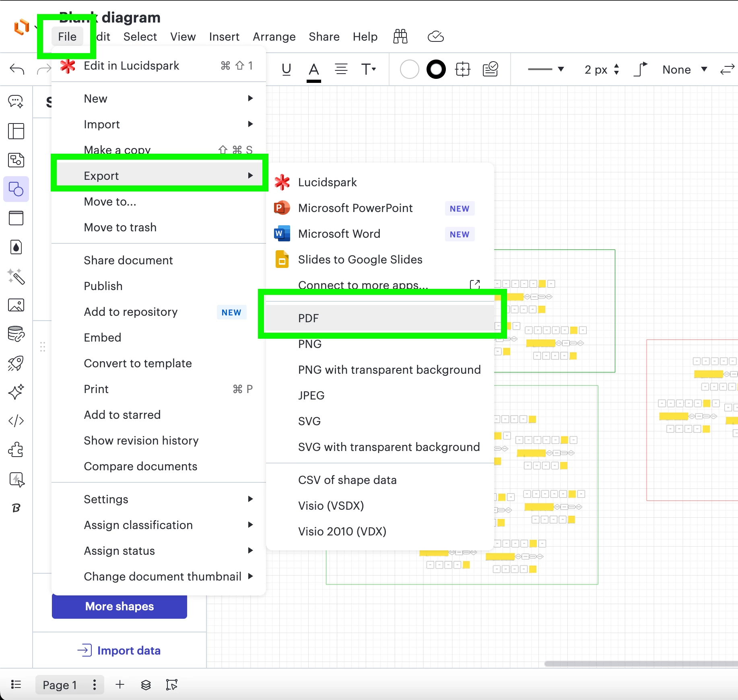Open the Help menu
The image size is (738, 700).
pyautogui.click(x=365, y=37)
